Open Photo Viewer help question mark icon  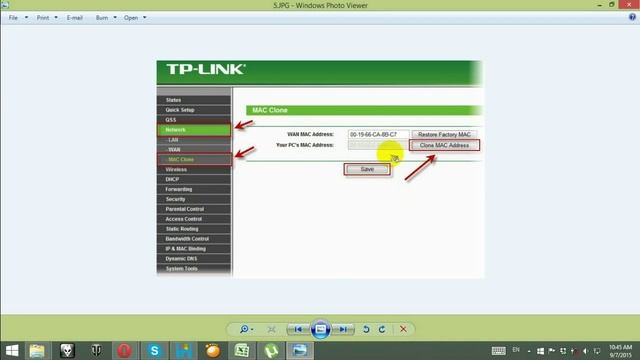pyautogui.click(x=632, y=17)
